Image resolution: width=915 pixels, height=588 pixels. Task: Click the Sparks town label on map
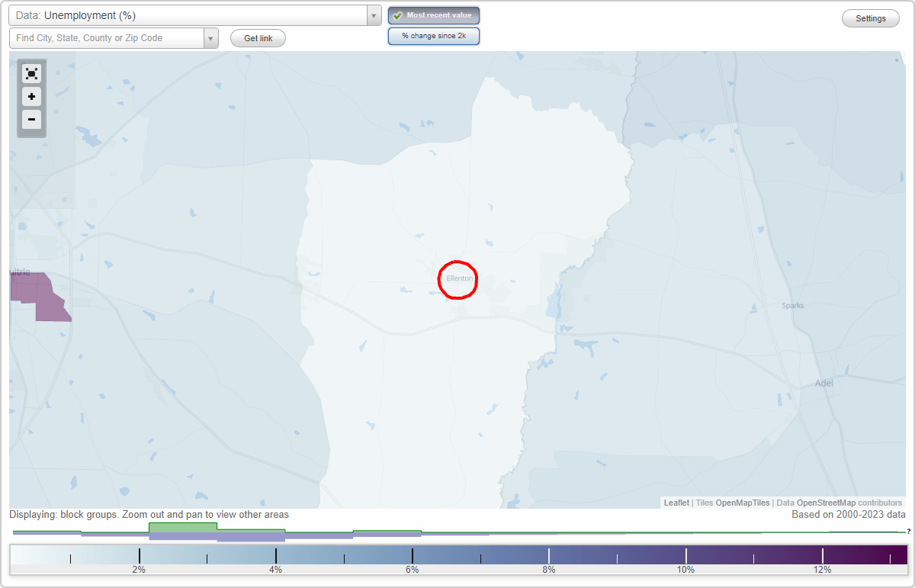click(x=793, y=306)
